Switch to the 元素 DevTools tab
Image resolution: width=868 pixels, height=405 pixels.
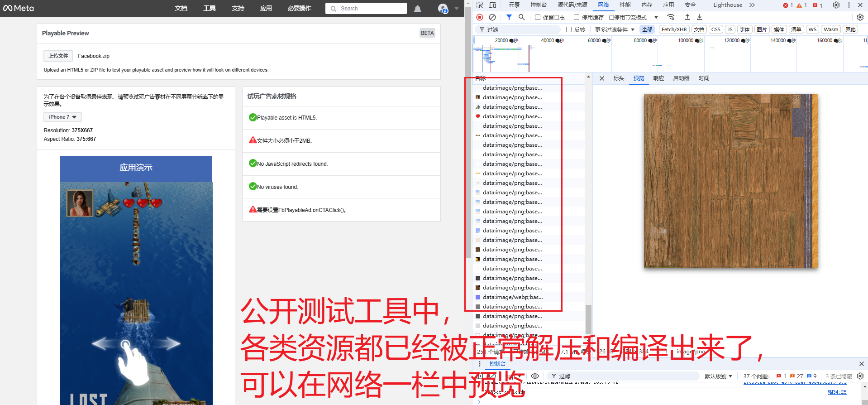[x=514, y=5]
